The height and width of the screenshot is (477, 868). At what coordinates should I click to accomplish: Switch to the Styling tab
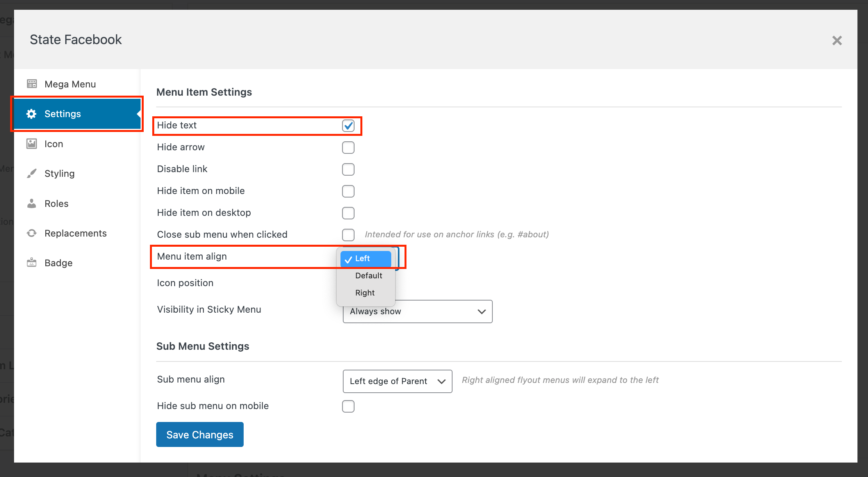59,174
